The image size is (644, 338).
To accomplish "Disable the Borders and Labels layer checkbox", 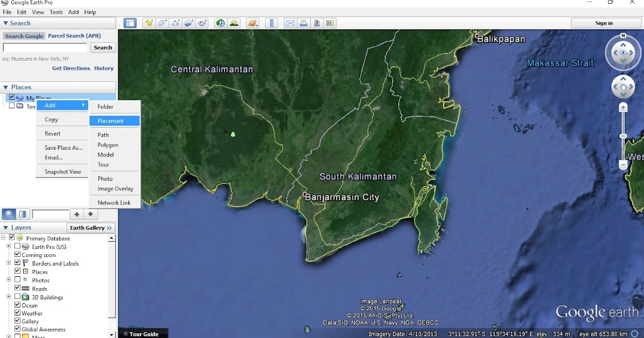I will (17, 263).
